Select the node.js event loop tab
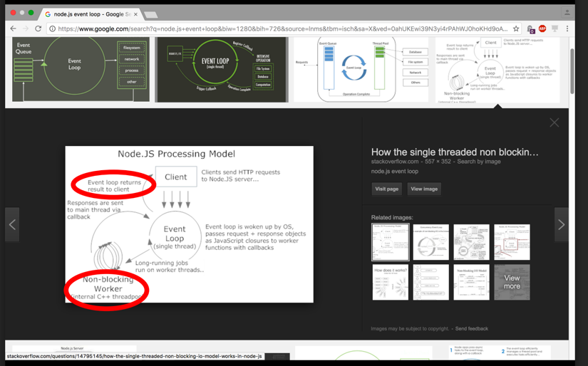 click(90, 14)
